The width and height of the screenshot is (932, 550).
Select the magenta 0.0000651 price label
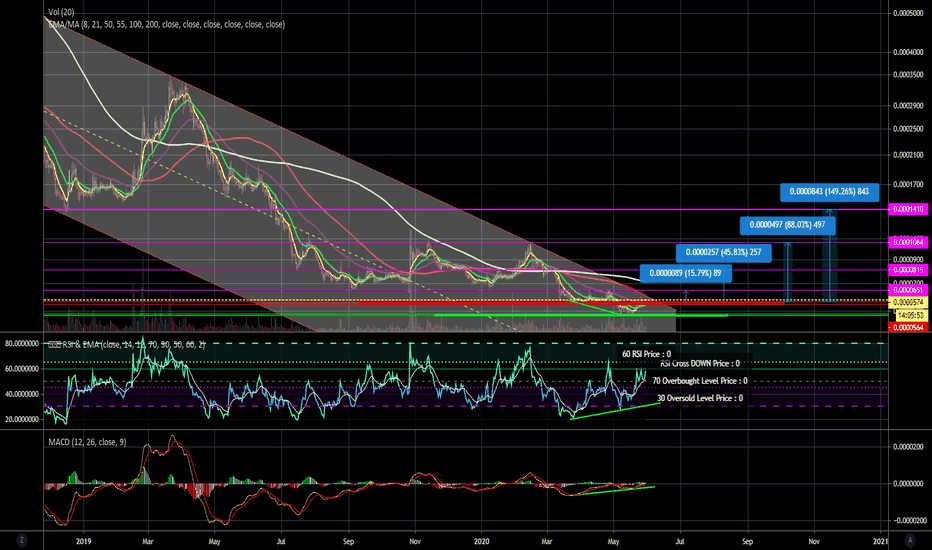click(908, 290)
